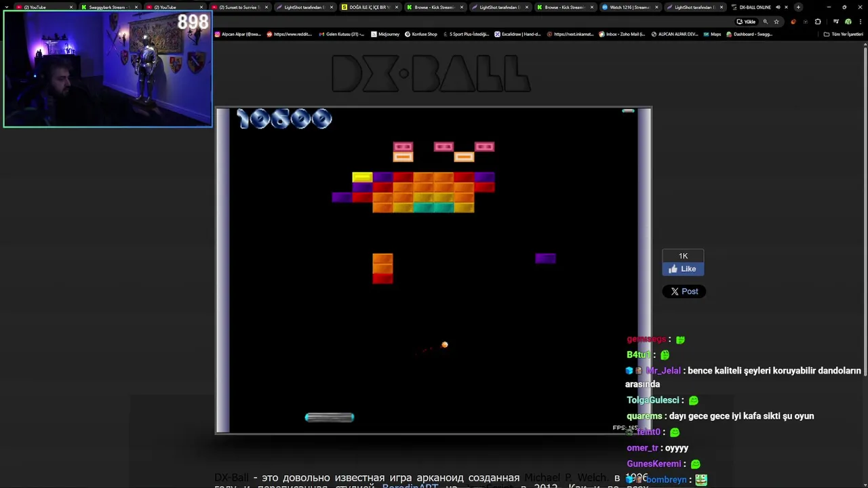Close the Watch 1216 tab
Image resolution: width=868 pixels, height=488 pixels.
click(x=657, y=7)
